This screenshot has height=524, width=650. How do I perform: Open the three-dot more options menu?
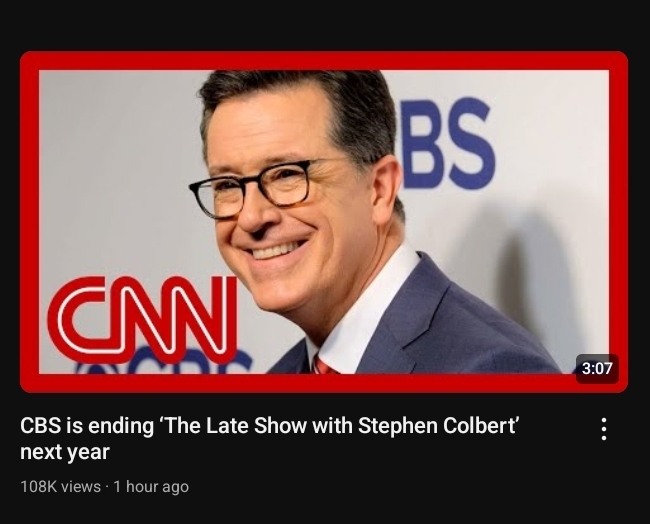click(604, 429)
